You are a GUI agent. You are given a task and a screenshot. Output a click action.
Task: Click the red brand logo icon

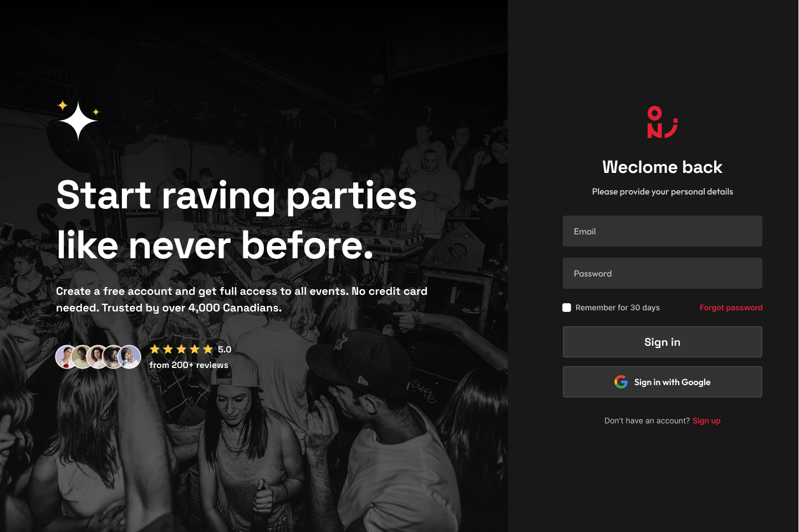(662, 122)
